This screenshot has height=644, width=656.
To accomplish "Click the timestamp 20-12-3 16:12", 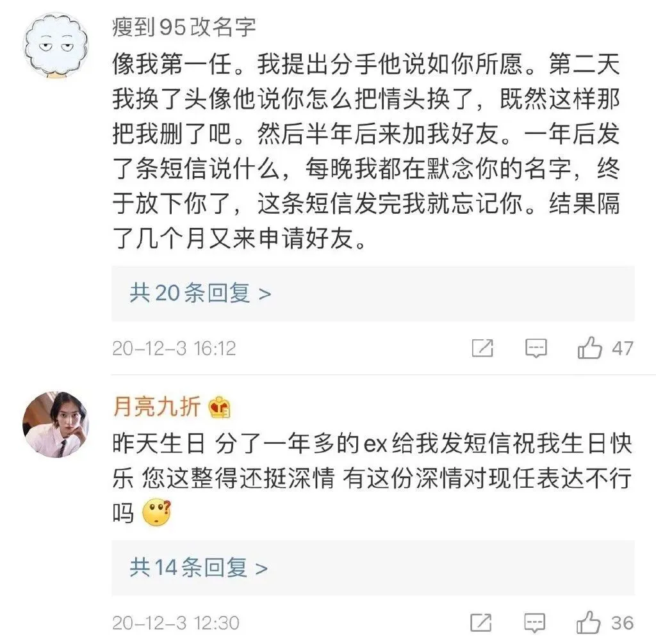I will [174, 348].
